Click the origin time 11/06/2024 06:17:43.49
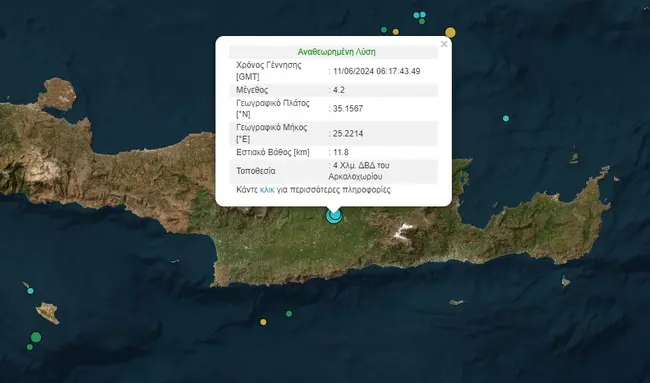Viewport: 650px width, 383px height. coord(376,71)
